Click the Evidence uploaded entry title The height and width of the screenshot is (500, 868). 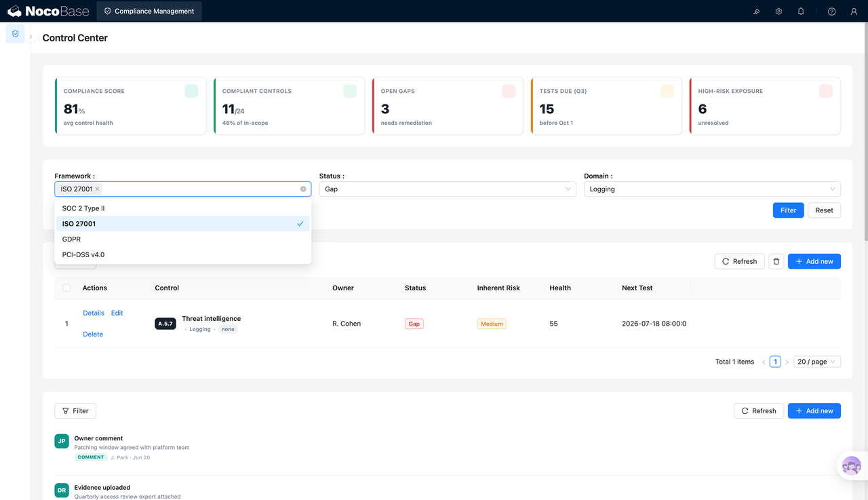click(x=102, y=487)
